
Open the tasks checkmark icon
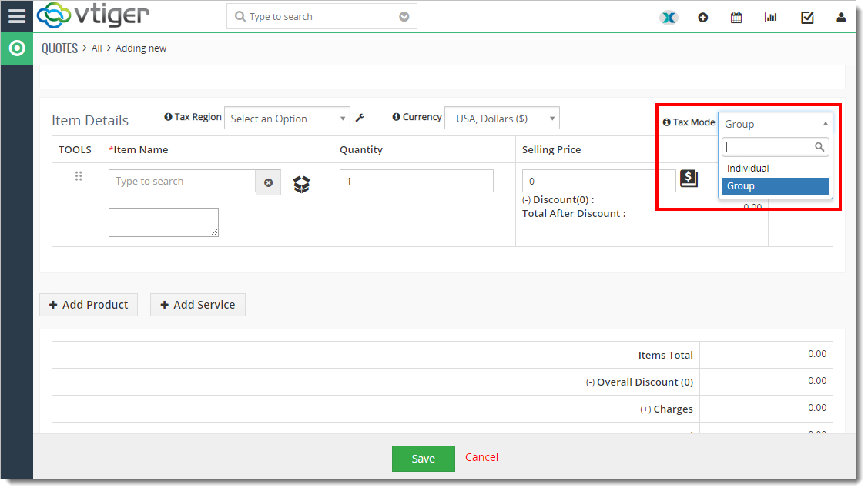[x=807, y=18]
